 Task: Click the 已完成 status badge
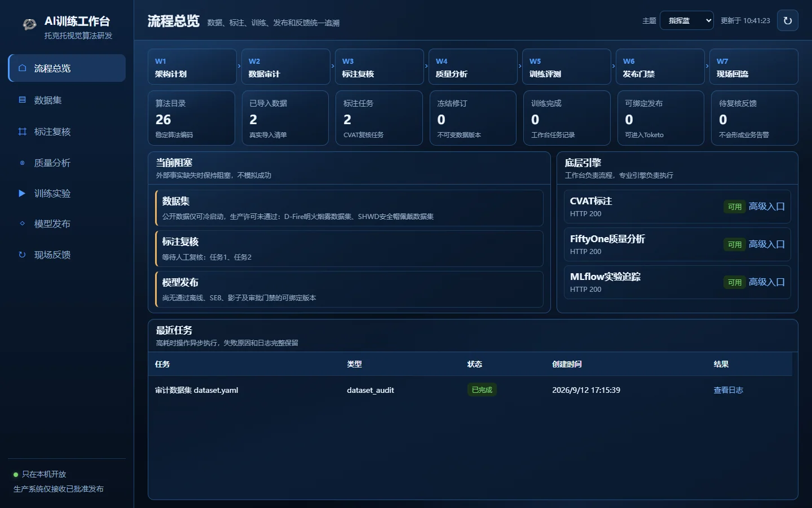click(482, 390)
